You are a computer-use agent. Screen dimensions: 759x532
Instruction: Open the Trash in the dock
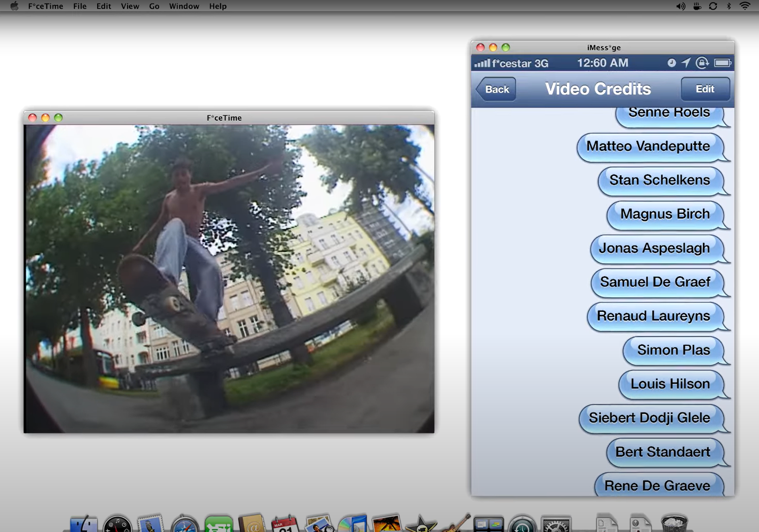674,523
